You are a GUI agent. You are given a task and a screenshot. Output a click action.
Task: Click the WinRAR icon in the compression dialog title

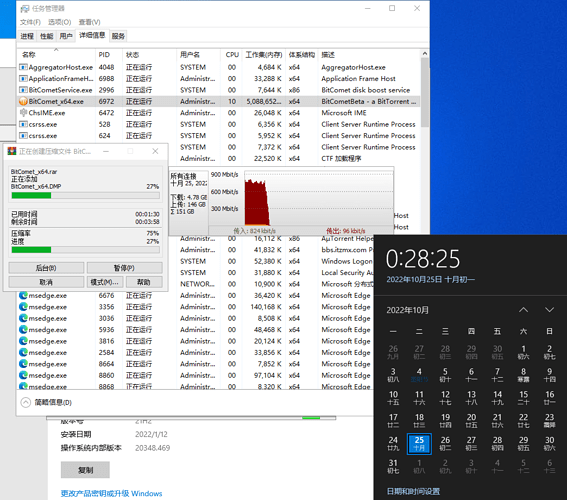(x=12, y=151)
